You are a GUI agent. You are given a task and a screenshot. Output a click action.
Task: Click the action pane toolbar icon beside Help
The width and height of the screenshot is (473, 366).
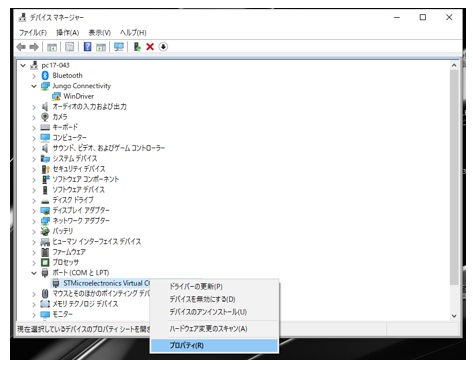[101, 47]
